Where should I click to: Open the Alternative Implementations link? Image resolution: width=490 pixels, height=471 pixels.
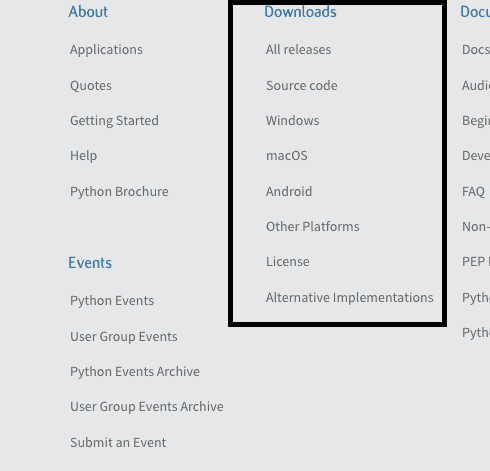[350, 298]
